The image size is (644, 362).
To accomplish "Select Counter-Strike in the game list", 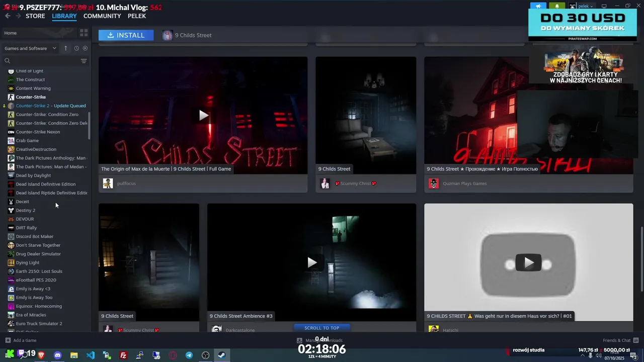I will [x=31, y=97].
